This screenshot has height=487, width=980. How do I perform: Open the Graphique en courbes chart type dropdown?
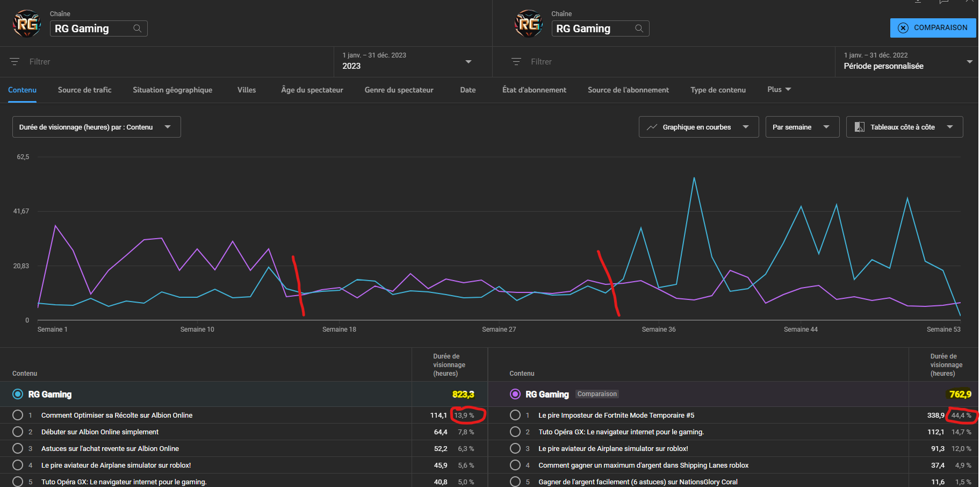[698, 127]
